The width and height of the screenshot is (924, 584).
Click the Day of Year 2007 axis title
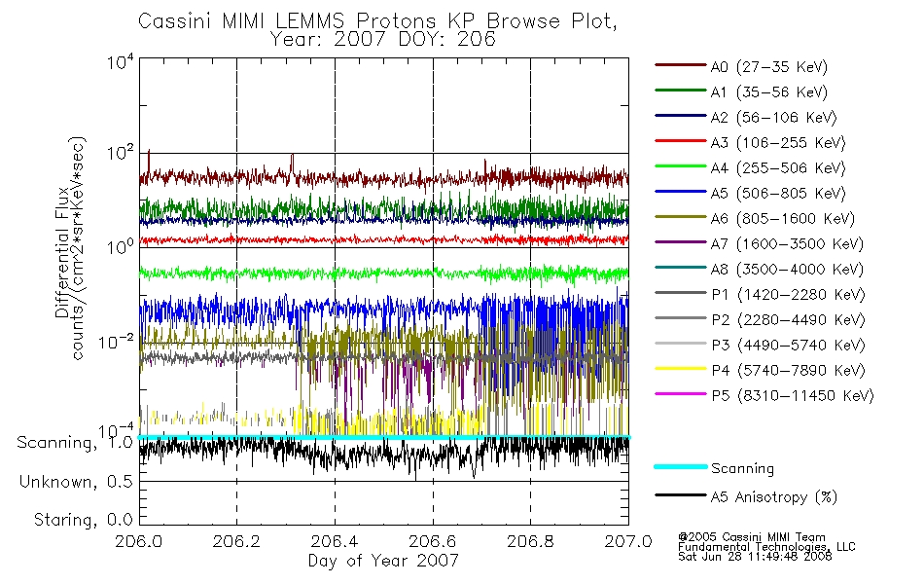[383, 561]
